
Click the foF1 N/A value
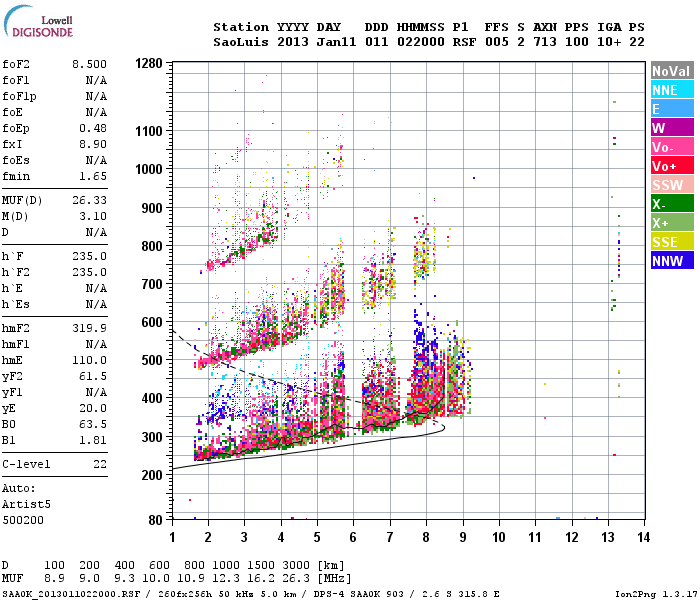point(96,80)
